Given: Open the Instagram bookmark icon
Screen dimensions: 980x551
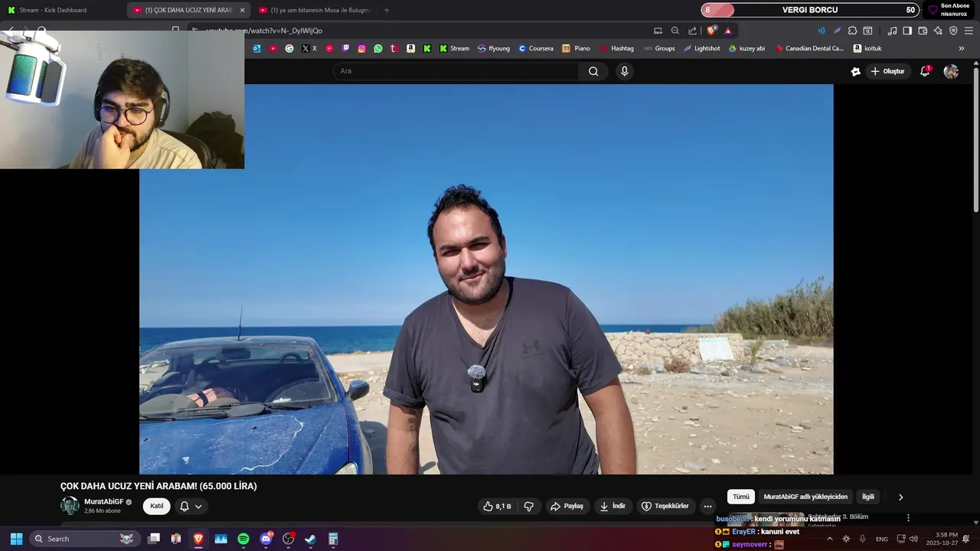Looking at the screenshot, I should pos(362,48).
